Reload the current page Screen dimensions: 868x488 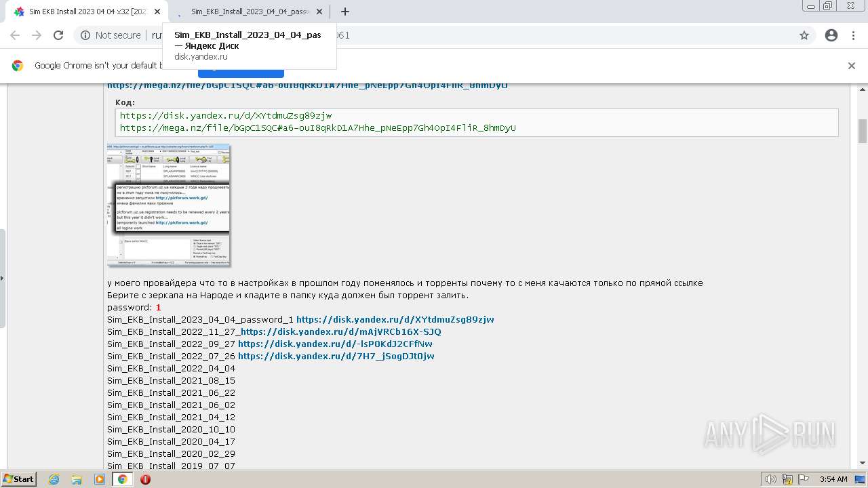pos(58,35)
